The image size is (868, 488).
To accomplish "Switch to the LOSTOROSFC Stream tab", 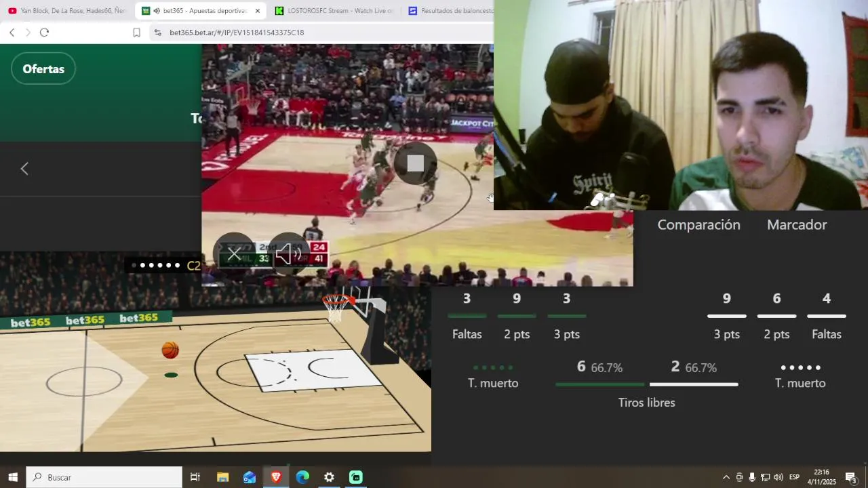I will click(335, 11).
